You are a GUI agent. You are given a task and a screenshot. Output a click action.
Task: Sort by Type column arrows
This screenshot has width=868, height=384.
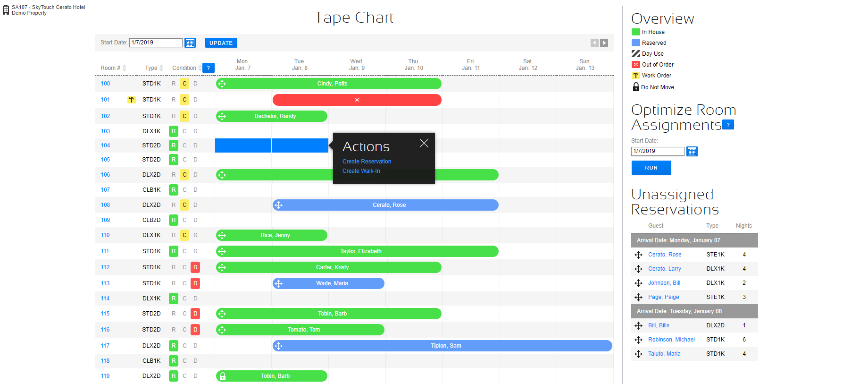click(x=161, y=68)
